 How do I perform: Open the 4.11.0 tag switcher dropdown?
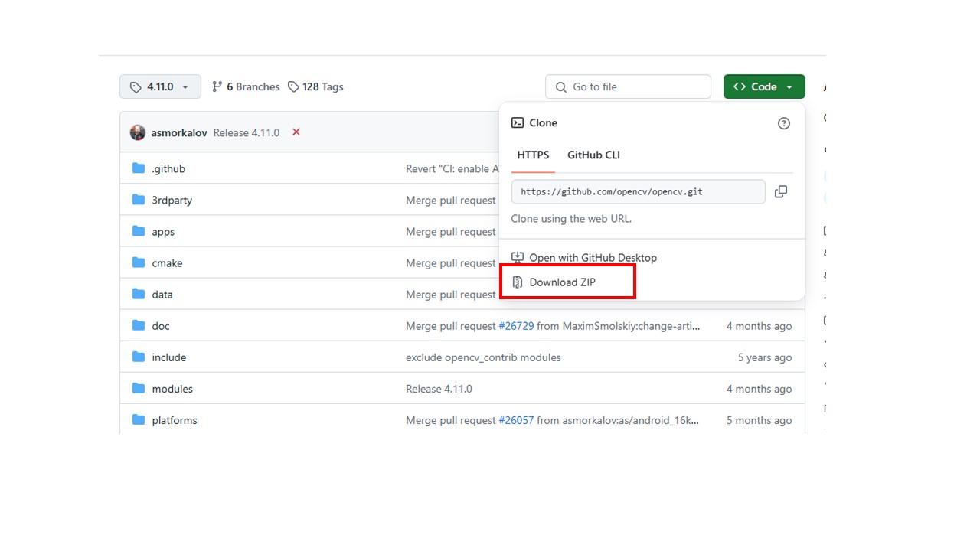point(160,86)
